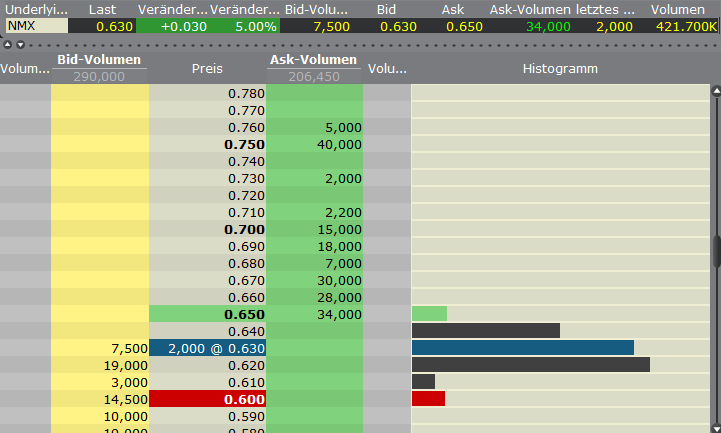
Task: Select the NMX symbol cell
Action: 34,26
